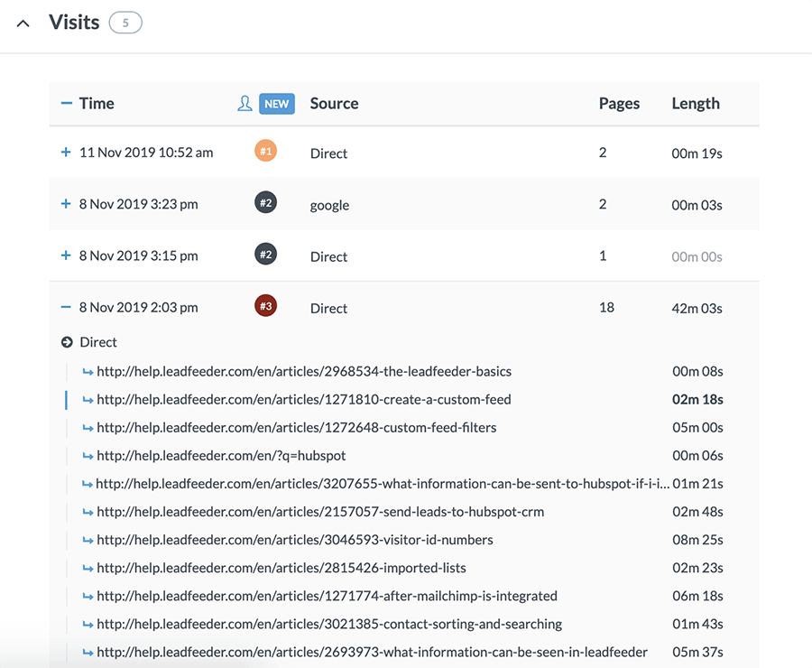Expand the 11 Nov 2019 10:52 am visit
Image resolution: width=812 pixels, height=668 pixels.
pos(66,152)
